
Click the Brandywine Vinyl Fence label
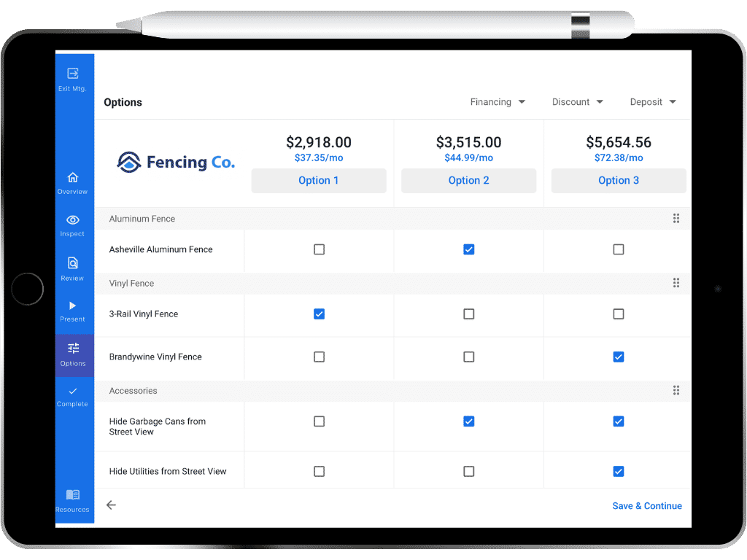(155, 357)
